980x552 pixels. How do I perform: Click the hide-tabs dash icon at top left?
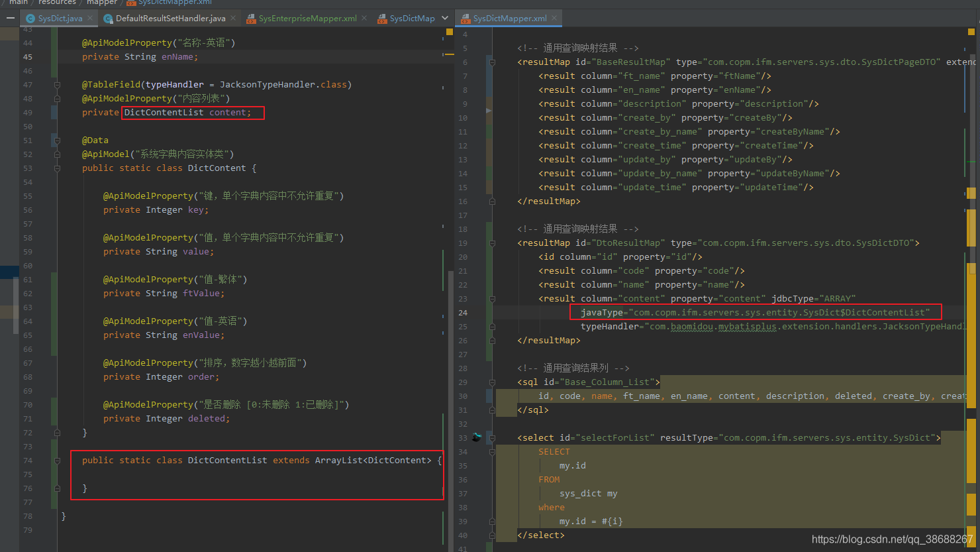tap(10, 18)
